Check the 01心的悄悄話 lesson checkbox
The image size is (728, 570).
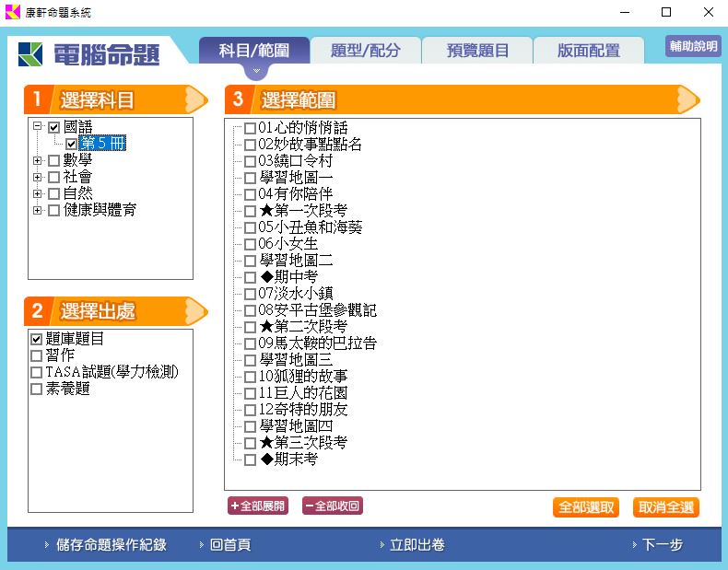[250, 128]
